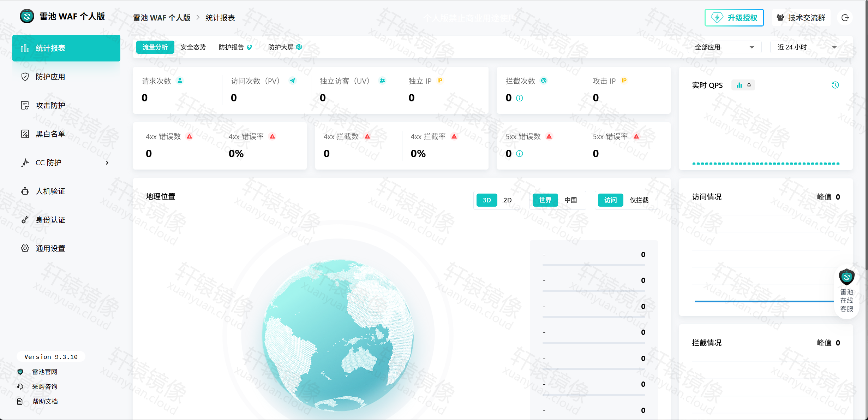The width and height of the screenshot is (868, 420).
Task: Click the IP badge next to 独立 IP
Action: [x=440, y=81]
